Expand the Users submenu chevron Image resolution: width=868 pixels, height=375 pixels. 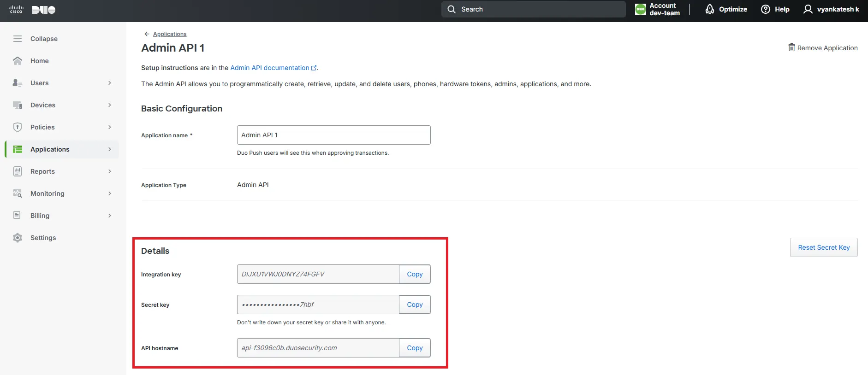click(x=110, y=83)
